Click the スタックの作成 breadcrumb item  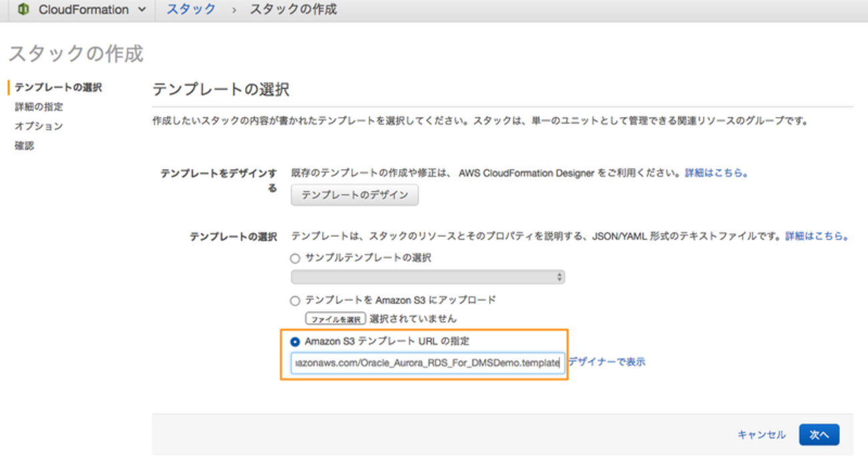click(293, 9)
